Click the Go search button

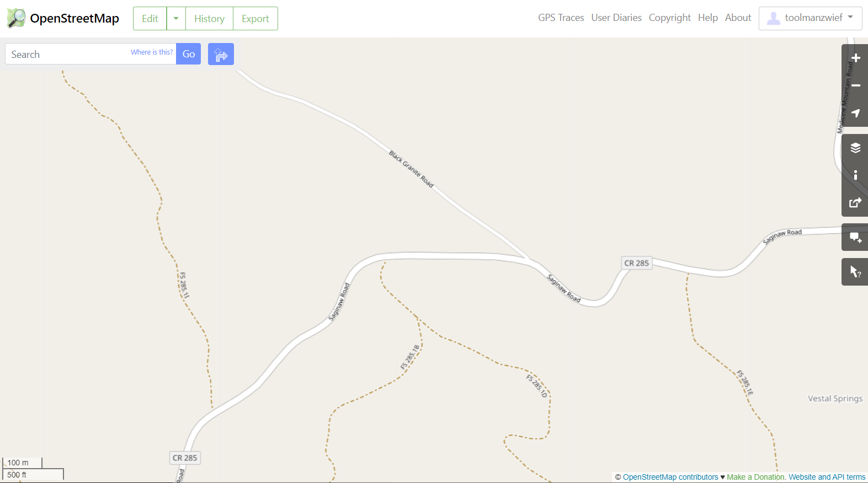pos(188,54)
